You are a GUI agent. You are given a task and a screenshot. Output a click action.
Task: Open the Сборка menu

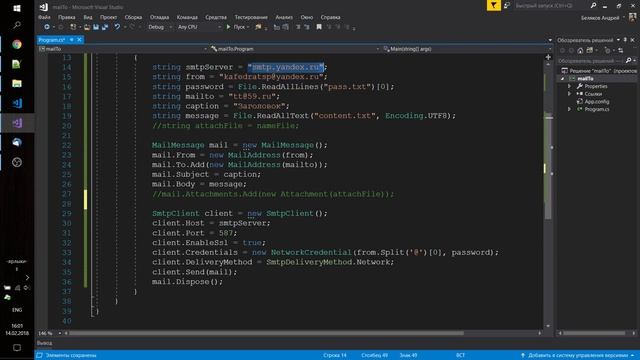pyautogui.click(x=133, y=17)
